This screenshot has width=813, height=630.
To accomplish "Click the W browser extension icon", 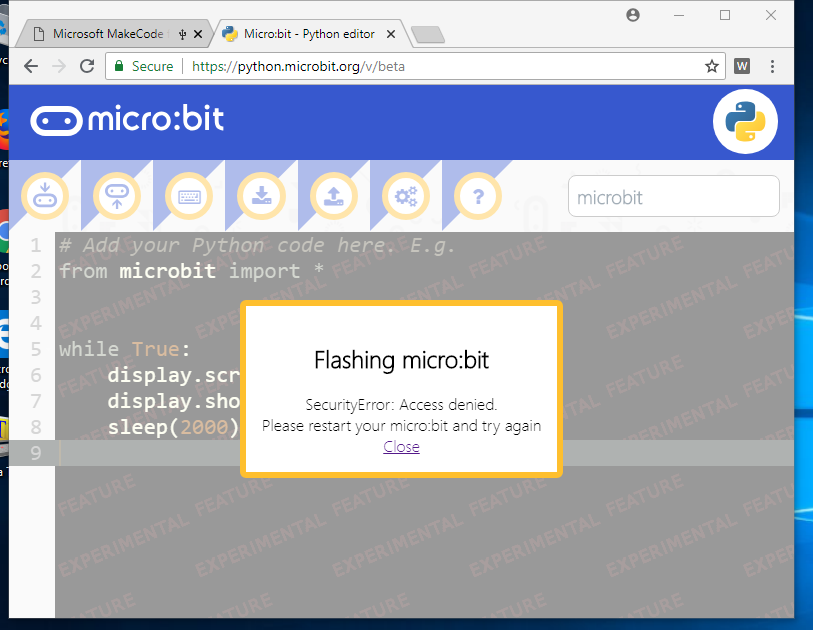I will [x=741, y=66].
